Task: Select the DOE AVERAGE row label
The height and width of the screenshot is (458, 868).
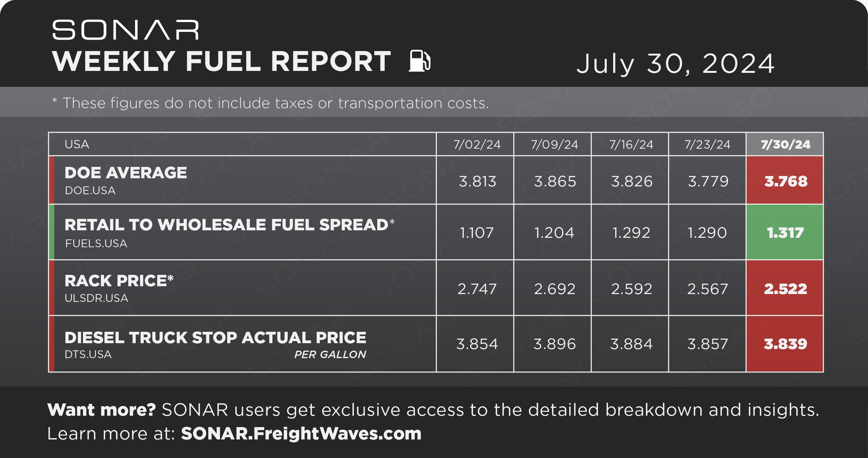Action: pyautogui.click(x=126, y=173)
